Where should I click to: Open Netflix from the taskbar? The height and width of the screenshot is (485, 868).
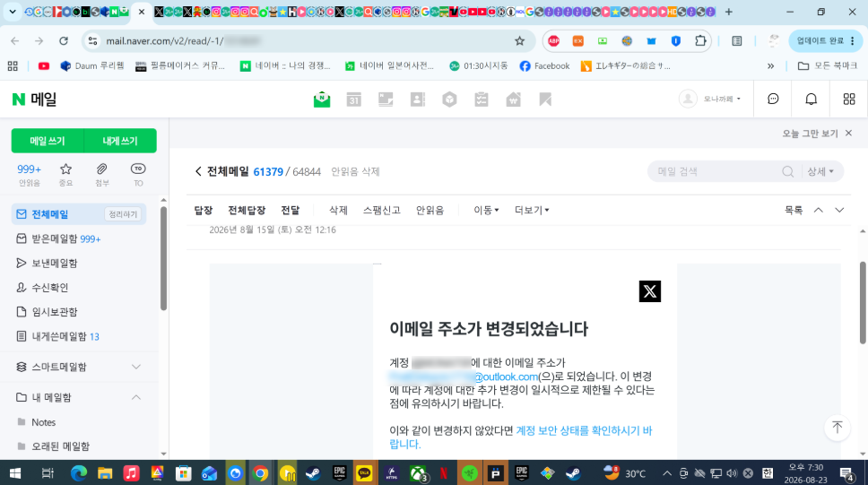tap(443, 473)
